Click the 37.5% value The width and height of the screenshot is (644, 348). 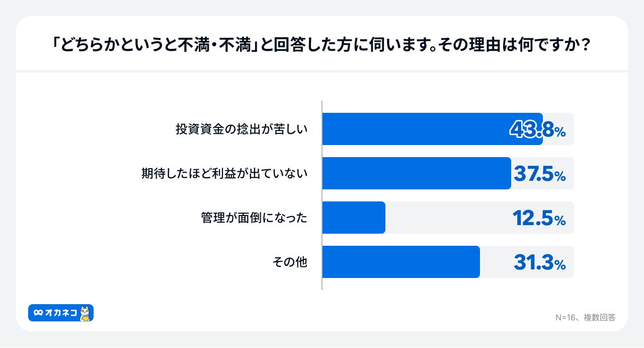[x=539, y=174]
